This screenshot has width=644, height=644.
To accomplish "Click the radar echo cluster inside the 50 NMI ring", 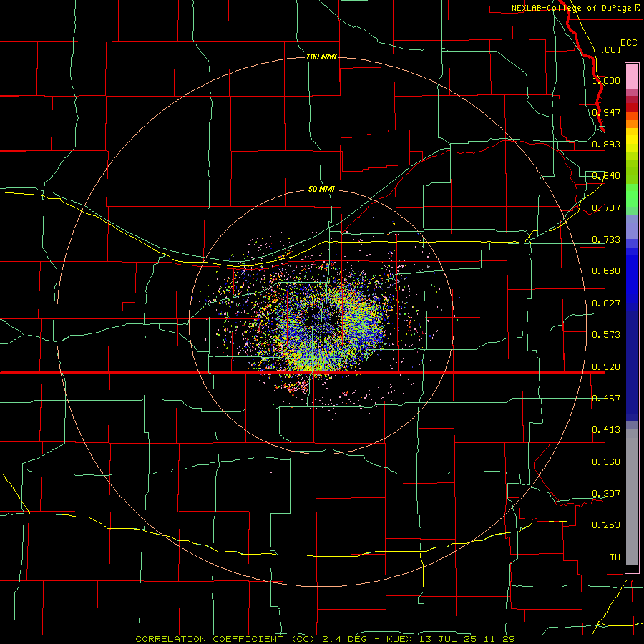I will (x=323, y=323).
